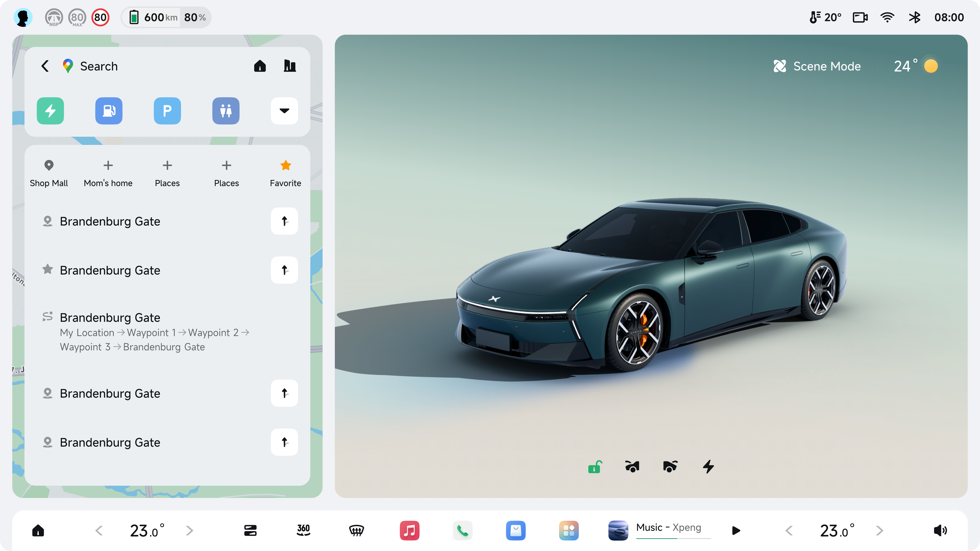Image resolution: width=980 pixels, height=551 pixels.
Task: Tap the red 80 speed limit sign
Action: pos(100,18)
